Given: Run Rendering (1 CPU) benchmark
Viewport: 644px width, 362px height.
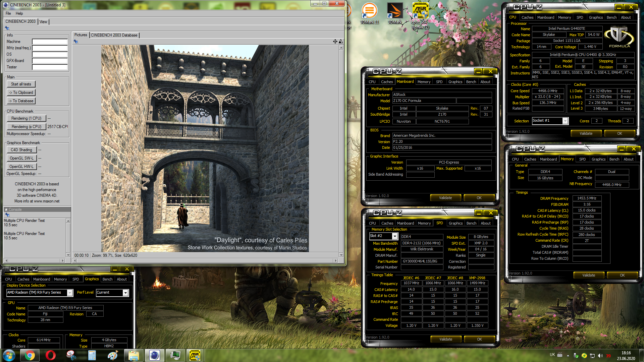Looking at the screenshot, I should [x=26, y=118].
